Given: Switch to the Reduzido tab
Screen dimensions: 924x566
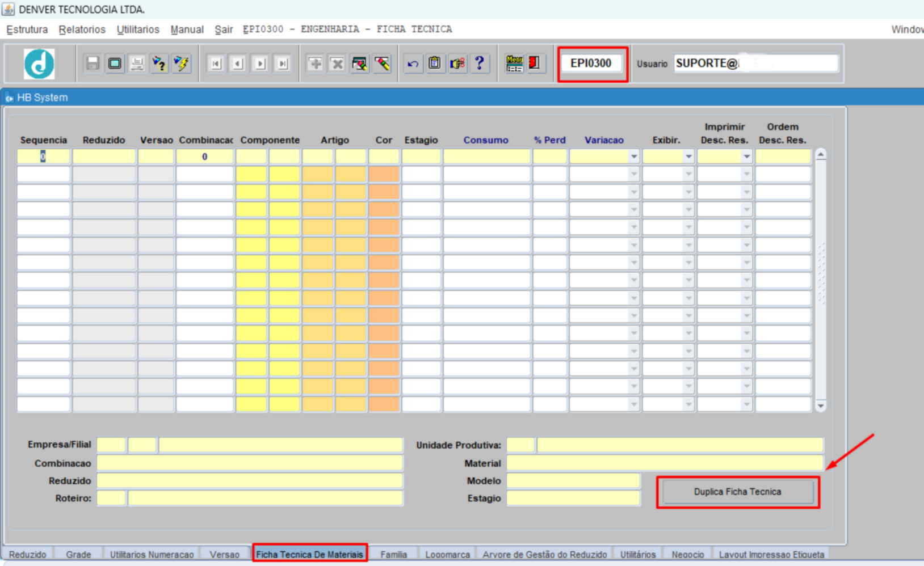Looking at the screenshot, I should click(x=28, y=554).
